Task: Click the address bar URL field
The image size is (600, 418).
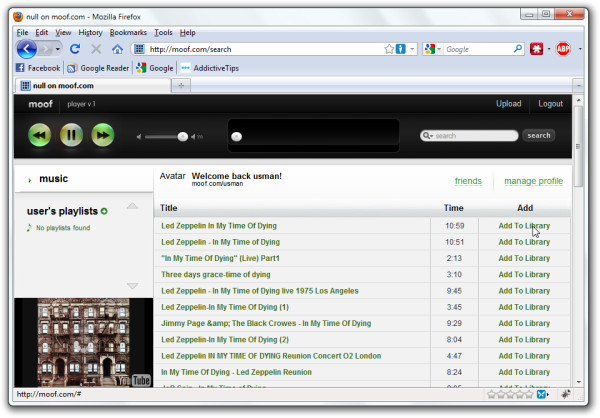Action: click(x=265, y=49)
